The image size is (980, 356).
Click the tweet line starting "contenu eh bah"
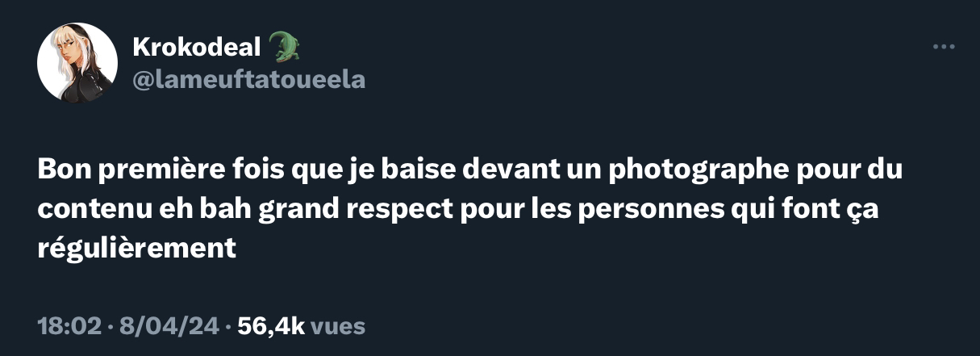(457, 209)
